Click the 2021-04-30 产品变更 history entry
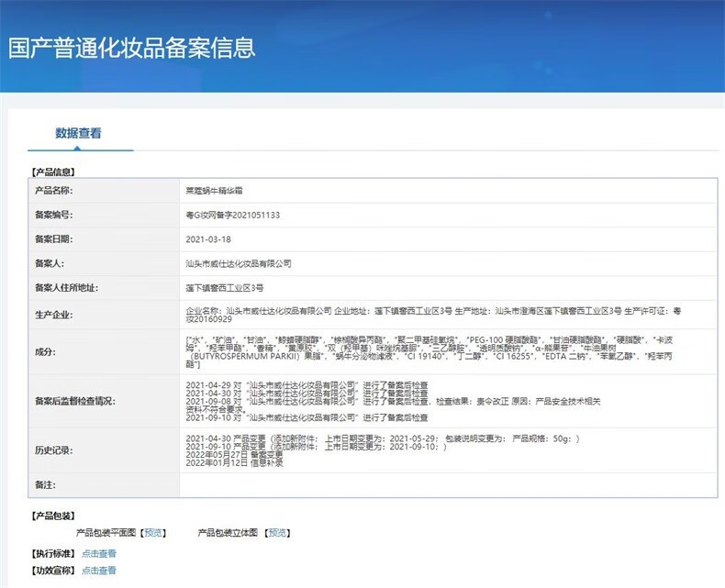This screenshot has height=588, width=725. [x=383, y=438]
